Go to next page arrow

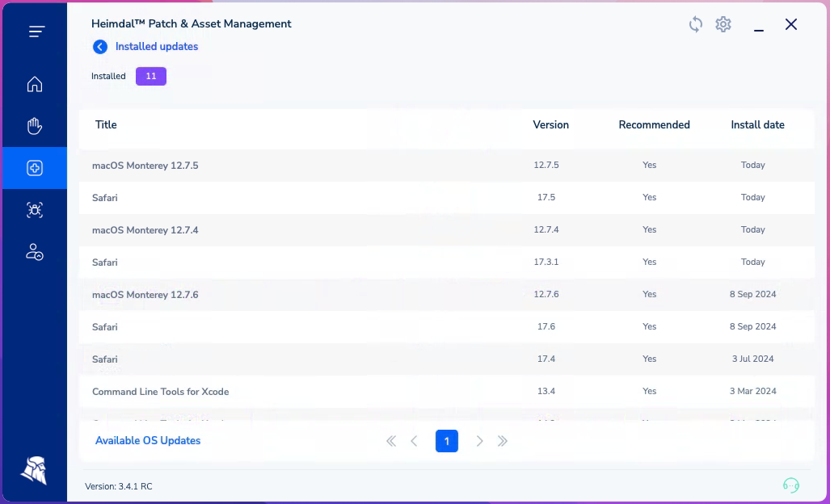click(x=479, y=441)
